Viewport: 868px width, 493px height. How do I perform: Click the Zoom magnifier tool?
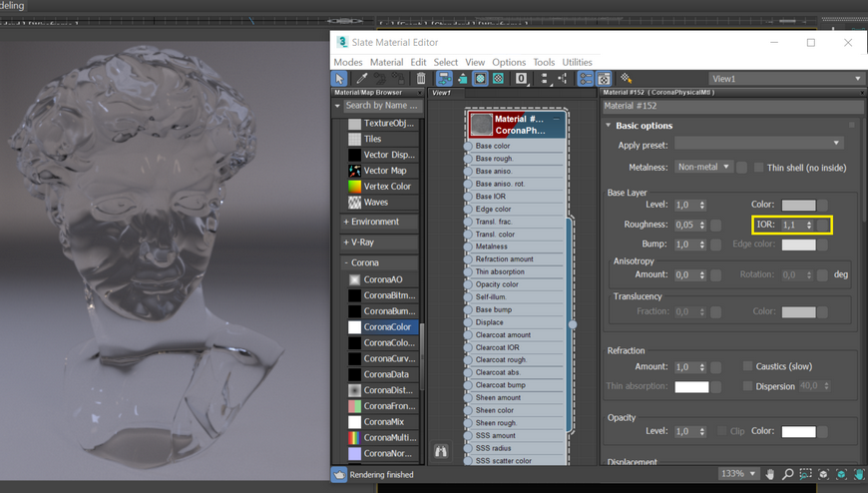(x=787, y=474)
